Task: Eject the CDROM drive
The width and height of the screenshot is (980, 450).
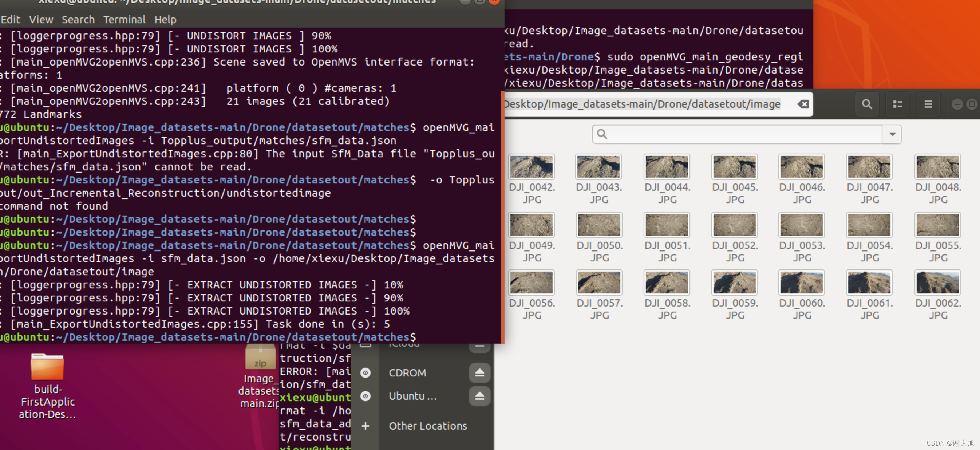Action: (x=479, y=372)
